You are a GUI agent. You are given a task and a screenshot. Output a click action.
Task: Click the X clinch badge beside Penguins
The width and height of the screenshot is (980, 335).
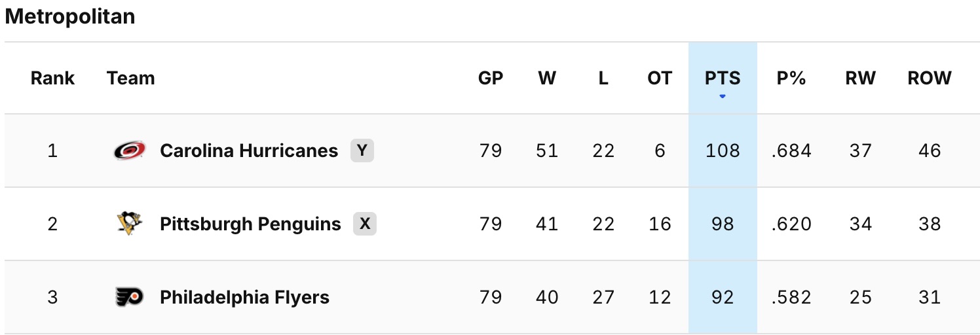pos(365,224)
